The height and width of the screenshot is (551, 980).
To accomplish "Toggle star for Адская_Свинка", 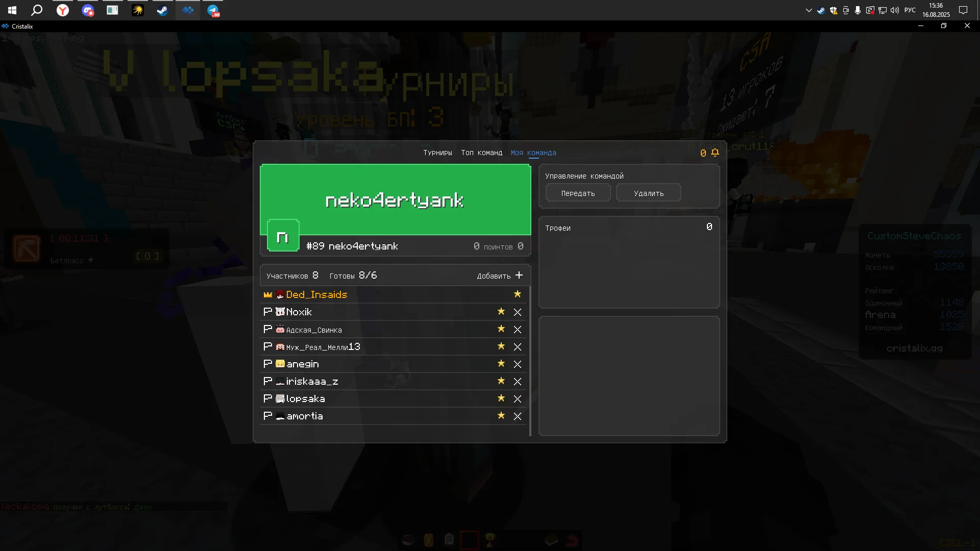I will [501, 329].
